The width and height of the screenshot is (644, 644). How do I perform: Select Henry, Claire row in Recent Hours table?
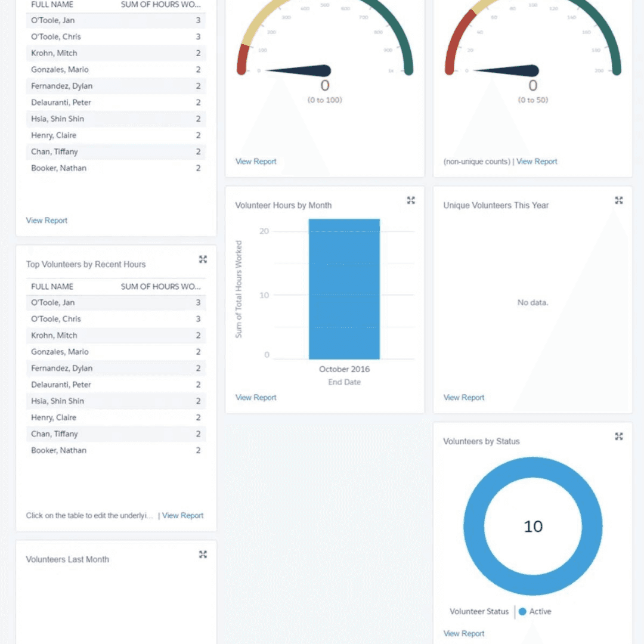pyautogui.click(x=116, y=417)
